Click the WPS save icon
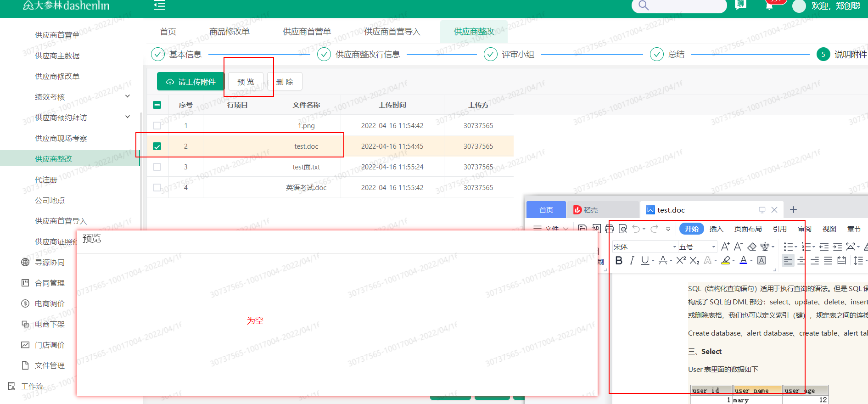 click(x=582, y=228)
